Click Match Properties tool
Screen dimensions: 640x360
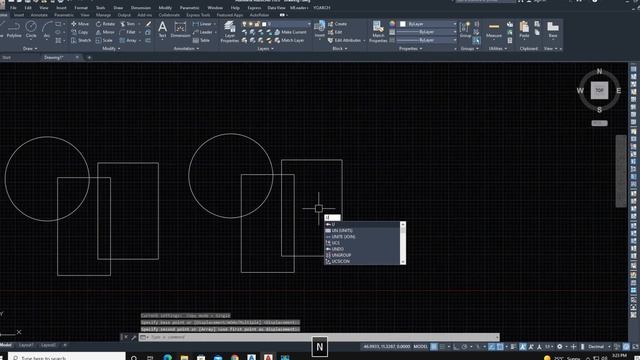click(x=378, y=31)
